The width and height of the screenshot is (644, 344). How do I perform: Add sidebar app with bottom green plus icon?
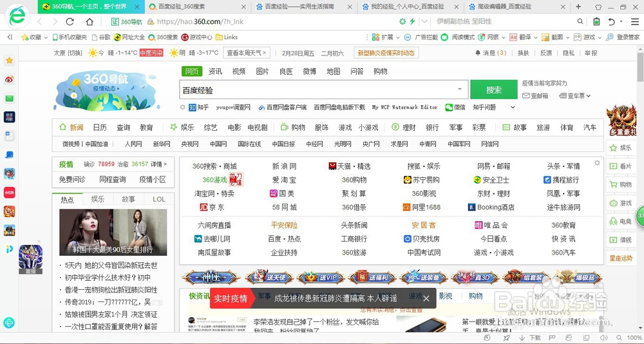(x=8, y=323)
